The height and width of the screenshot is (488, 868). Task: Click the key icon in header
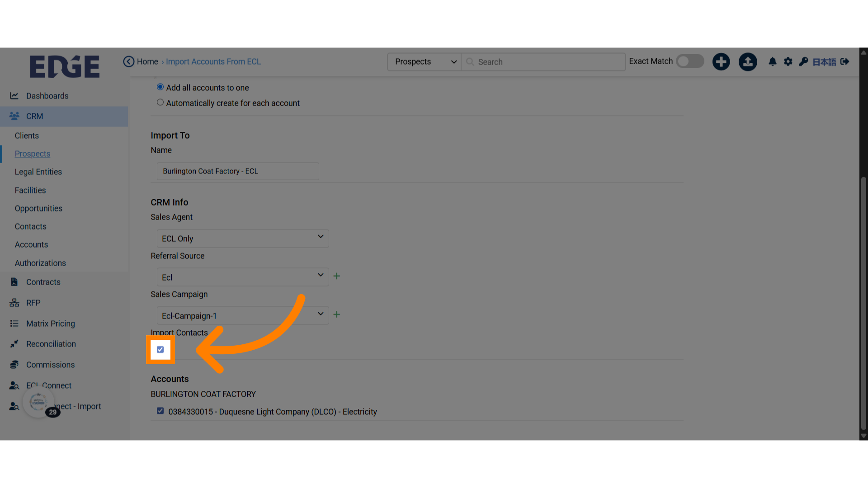pyautogui.click(x=803, y=61)
